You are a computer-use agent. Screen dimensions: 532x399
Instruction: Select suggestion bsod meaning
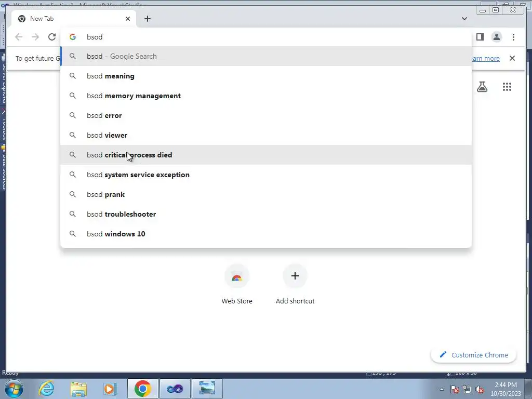tap(266, 76)
